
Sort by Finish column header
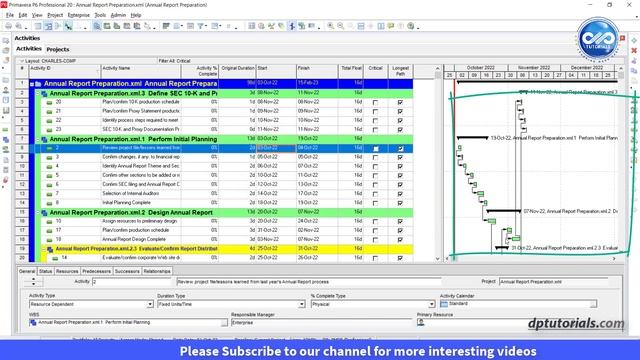tap(317, 71)
